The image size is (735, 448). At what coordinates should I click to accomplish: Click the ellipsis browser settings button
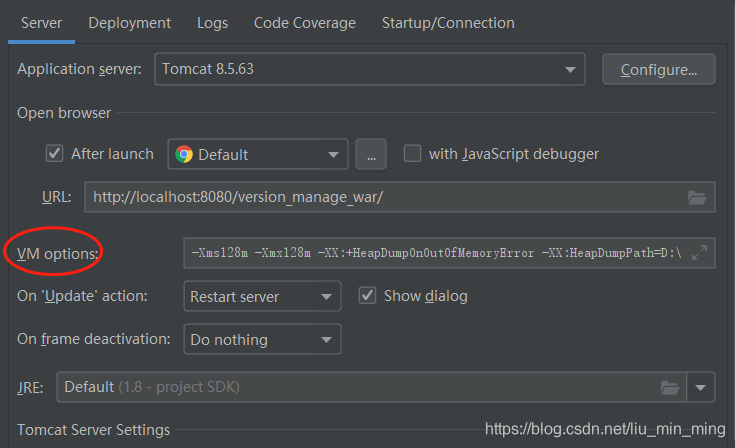[x=371, y=154]
